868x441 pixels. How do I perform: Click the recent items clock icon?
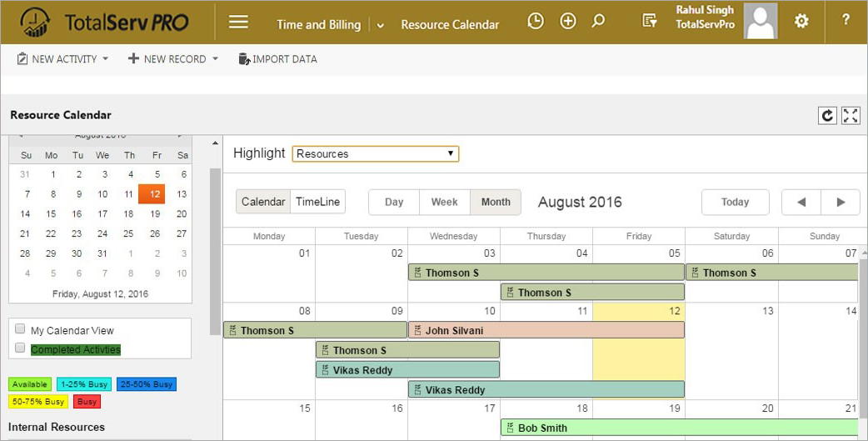[536, 22]
